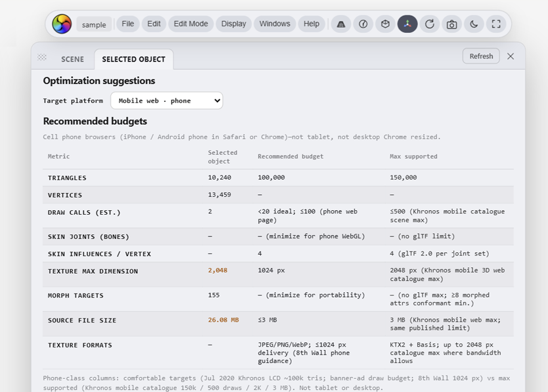
Task: Click the 3D cube icon
Action: [385, 24]
